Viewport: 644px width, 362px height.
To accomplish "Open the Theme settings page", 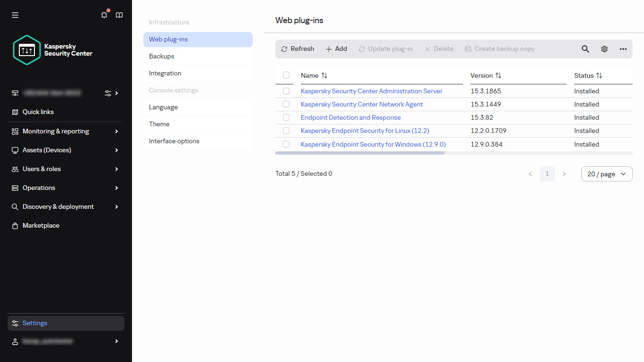I will pyautogui.click(x=159, y=124).
